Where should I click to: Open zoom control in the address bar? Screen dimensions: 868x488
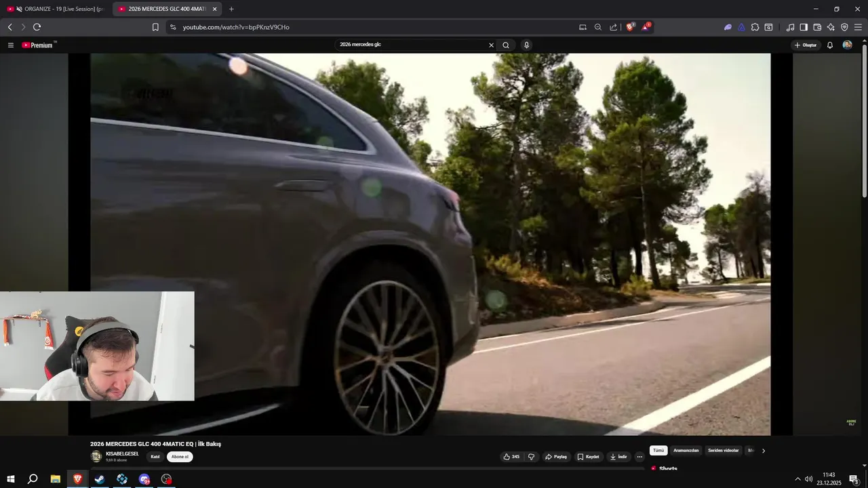click(x=598, y=27)
